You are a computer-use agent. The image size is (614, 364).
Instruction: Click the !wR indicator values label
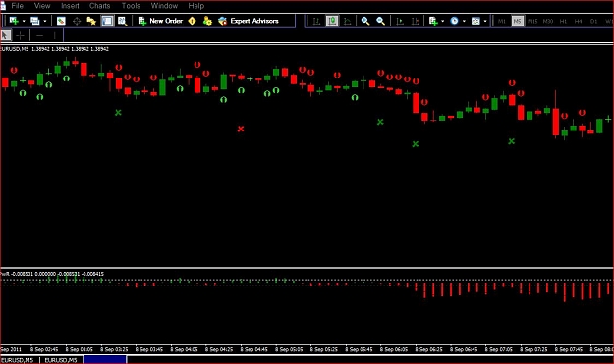pos(52,274)
